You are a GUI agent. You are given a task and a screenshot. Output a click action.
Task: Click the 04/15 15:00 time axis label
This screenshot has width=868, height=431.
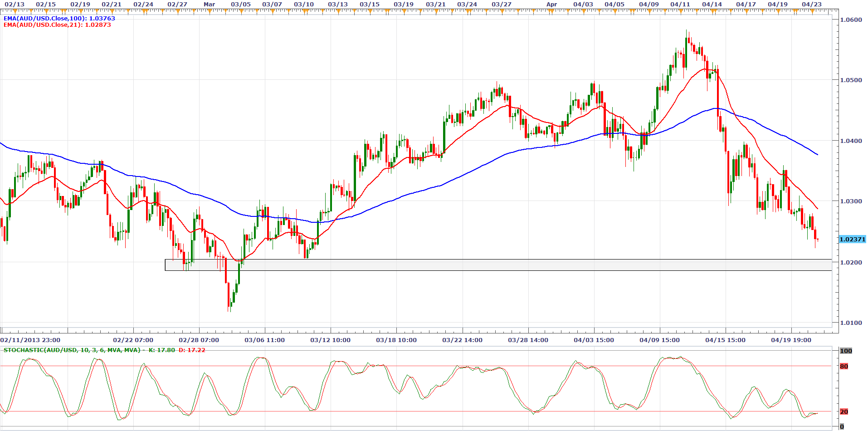coord(725,340)
